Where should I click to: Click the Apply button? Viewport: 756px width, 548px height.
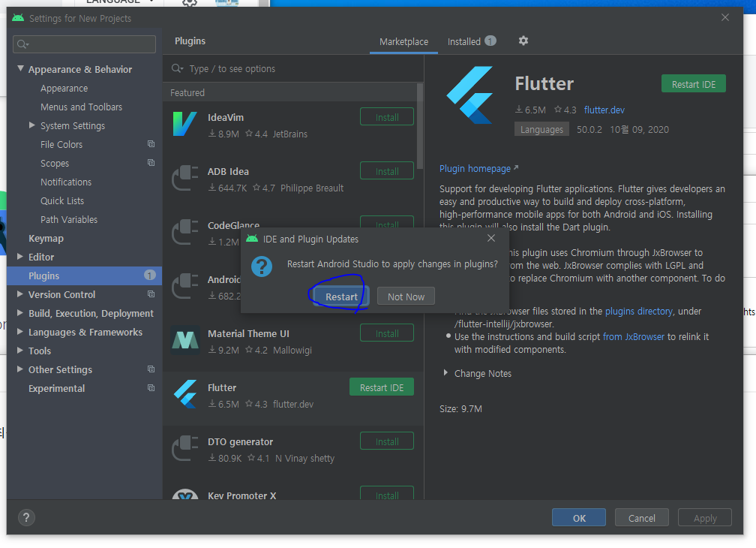click(705, 518)
